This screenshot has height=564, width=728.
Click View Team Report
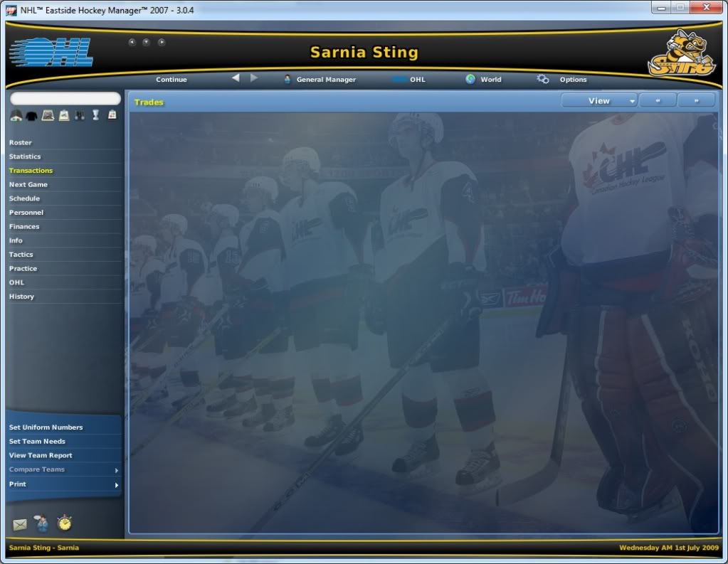click(41, 455)
